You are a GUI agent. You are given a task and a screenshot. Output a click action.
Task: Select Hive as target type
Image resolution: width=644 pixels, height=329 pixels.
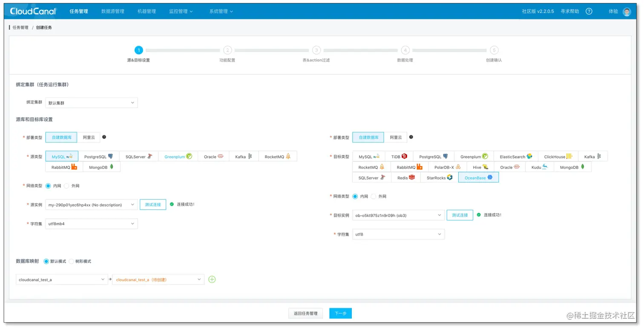coord(480,167)
